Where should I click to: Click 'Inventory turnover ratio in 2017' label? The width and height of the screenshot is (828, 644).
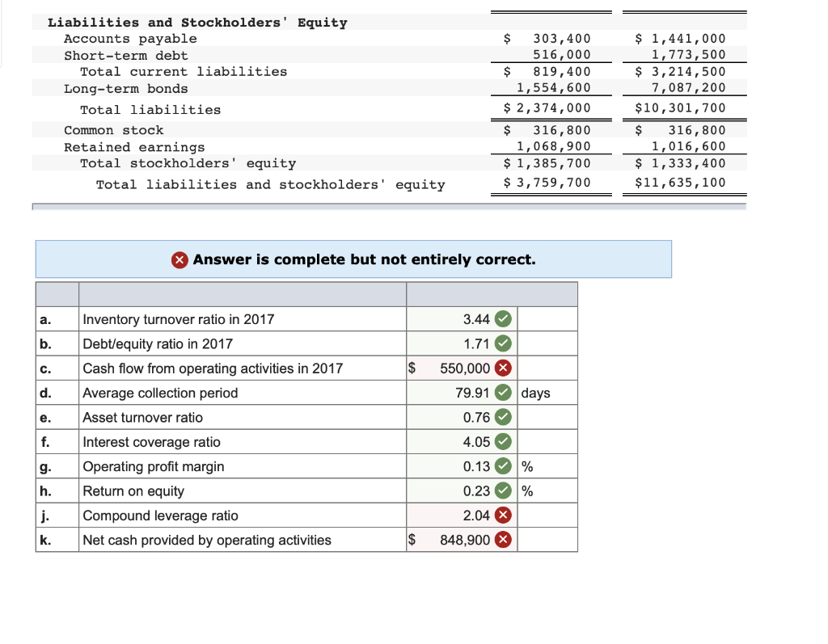179,319
